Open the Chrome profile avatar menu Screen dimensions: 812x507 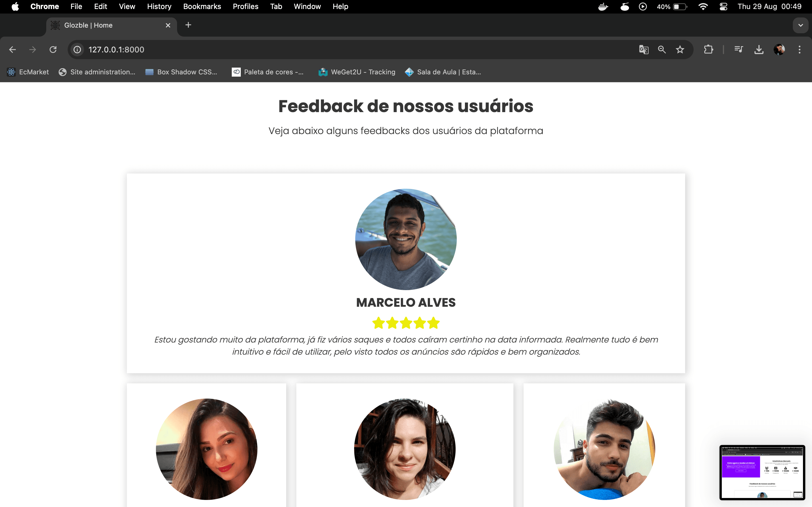(779, 50)
